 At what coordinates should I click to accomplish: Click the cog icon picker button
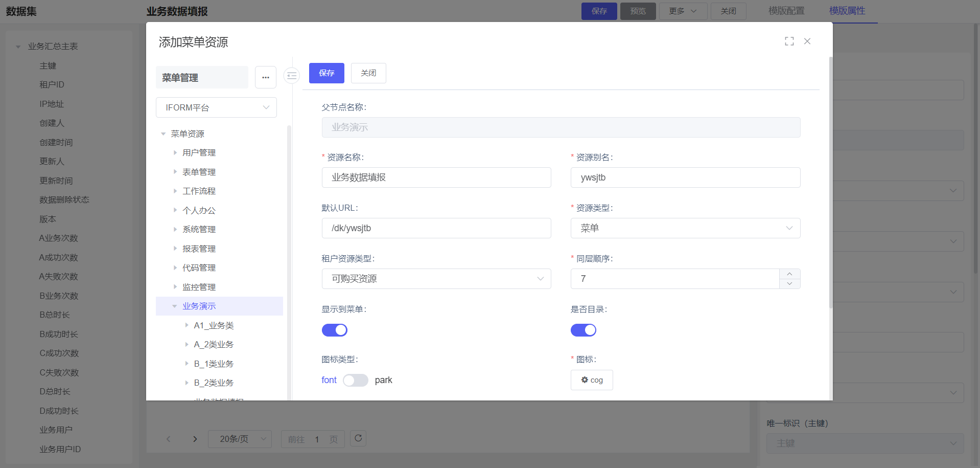[x=591, y=380]
